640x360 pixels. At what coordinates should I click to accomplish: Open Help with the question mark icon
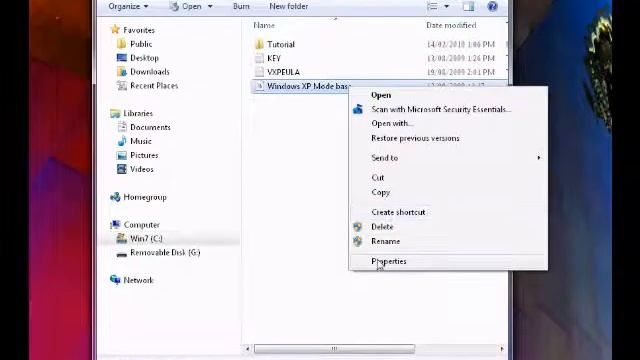(x=493, y=7)
